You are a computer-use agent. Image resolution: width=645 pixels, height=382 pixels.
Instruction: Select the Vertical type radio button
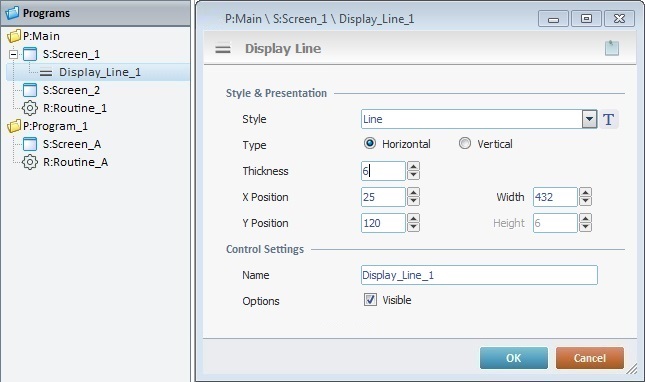tap(465, 143)
